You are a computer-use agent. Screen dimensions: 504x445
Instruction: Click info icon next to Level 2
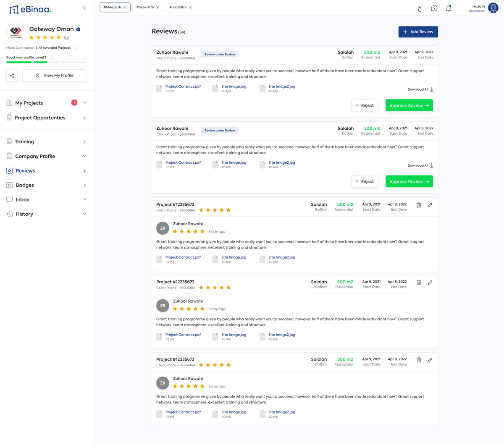tap(51, 58)
